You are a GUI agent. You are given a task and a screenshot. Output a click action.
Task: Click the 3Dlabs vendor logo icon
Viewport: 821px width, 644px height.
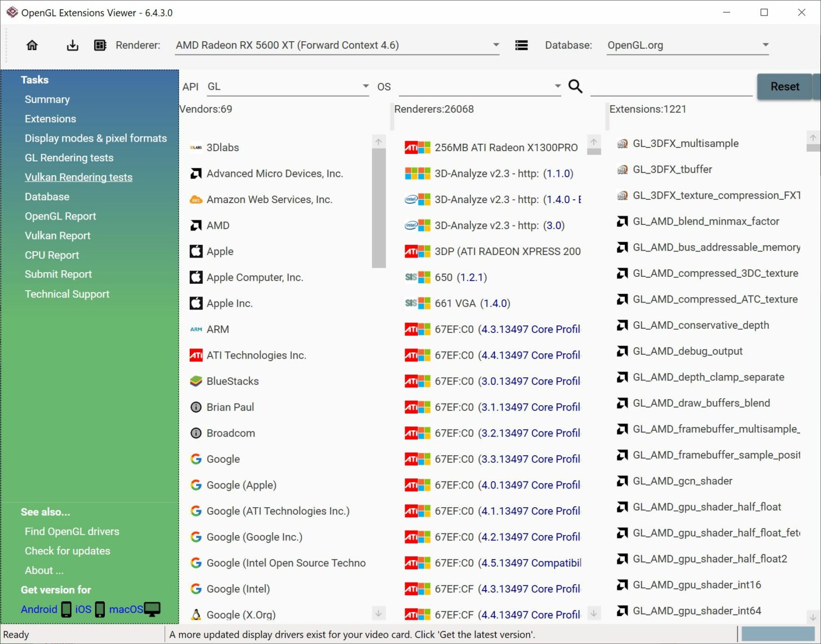coord(196,148)
